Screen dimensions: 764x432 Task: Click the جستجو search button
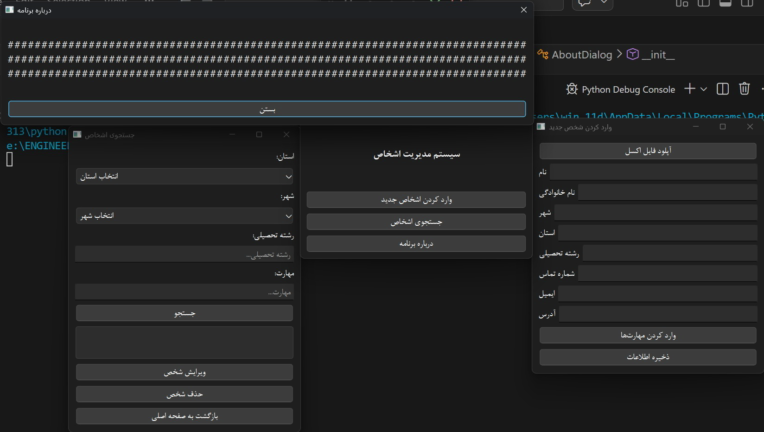coord(185,313)
